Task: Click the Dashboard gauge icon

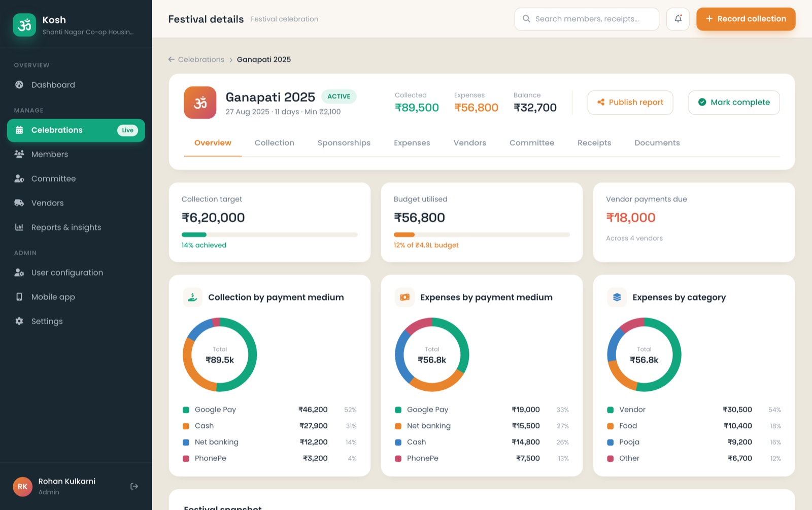Action: click(x=19, y=85)
